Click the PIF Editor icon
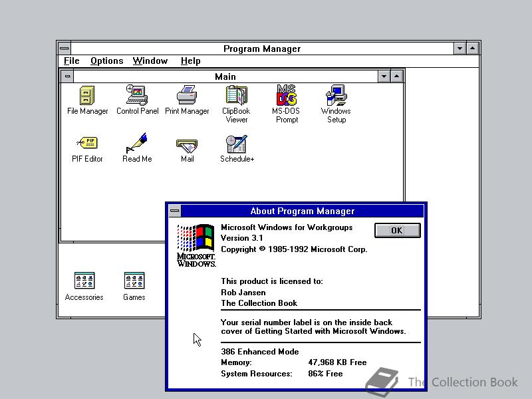 87,143
